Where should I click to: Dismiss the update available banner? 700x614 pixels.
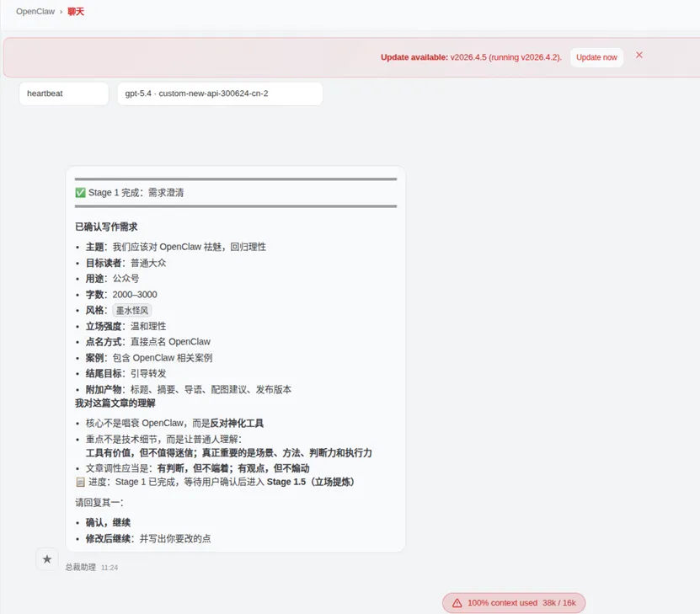(x=639, y=55)
